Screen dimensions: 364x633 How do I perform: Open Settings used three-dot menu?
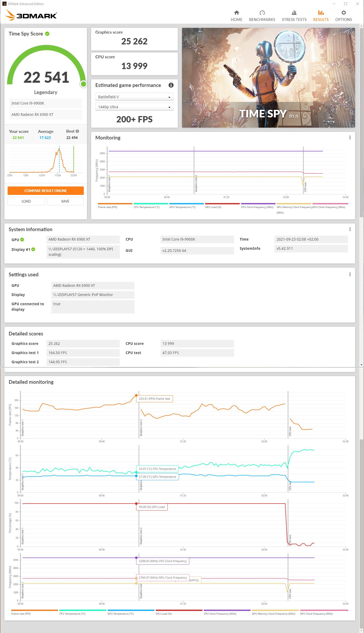350,274
